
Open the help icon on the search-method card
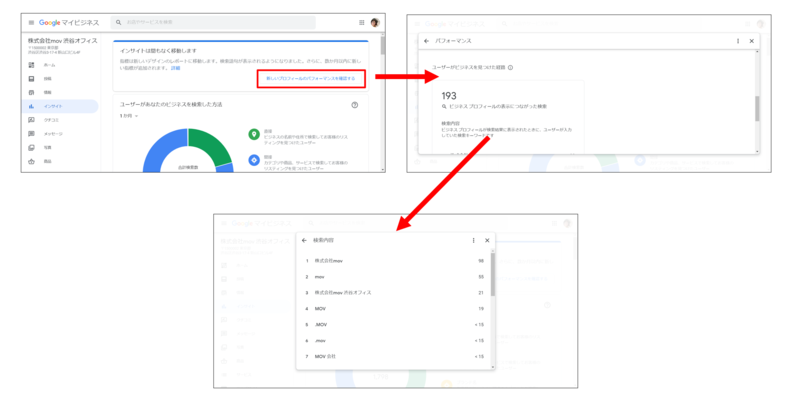(355, 105)
